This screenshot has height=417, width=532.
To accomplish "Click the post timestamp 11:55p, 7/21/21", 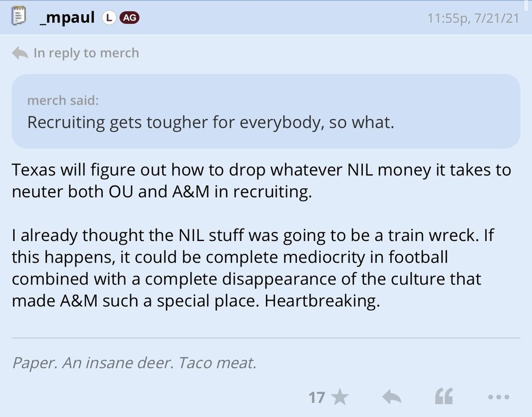I will [x=473, y=19].
